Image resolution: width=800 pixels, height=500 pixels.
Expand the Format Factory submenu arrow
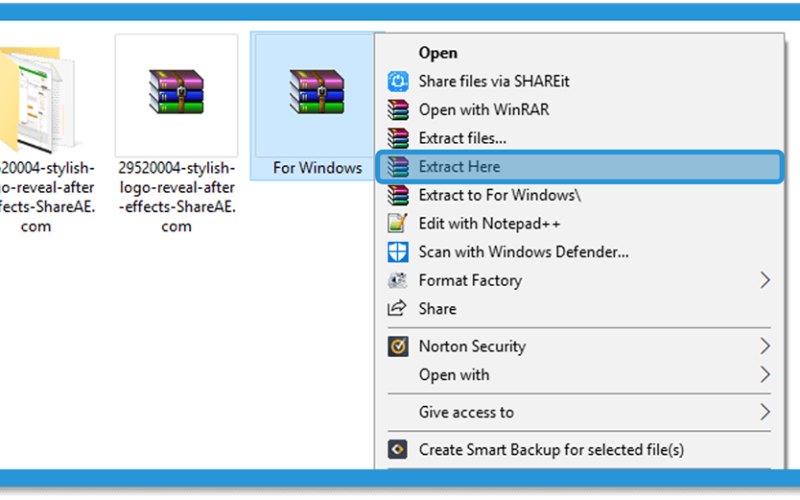pyautogui.click(x=765, y=280)
